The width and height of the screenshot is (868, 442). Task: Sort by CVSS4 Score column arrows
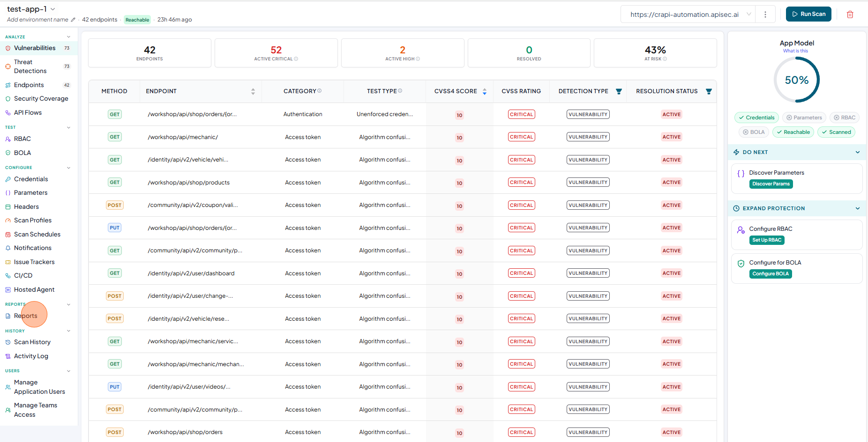click(485, 91)
